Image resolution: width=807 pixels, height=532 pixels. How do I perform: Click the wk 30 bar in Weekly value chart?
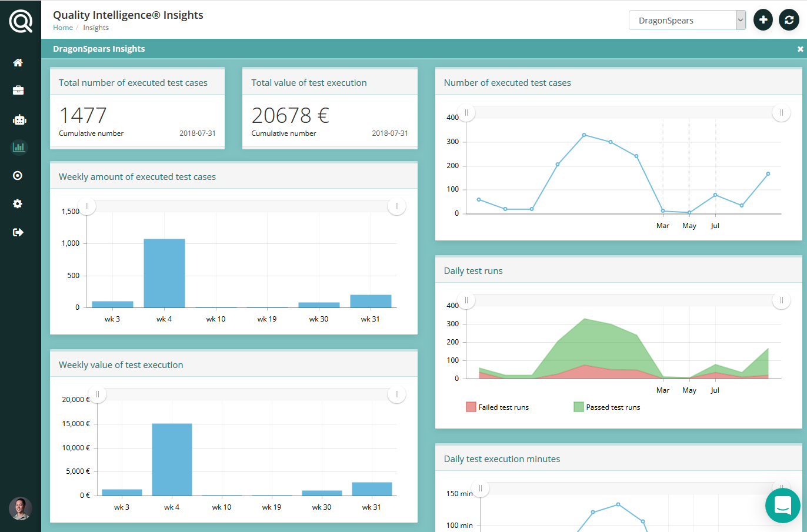[x=322, y=493]
